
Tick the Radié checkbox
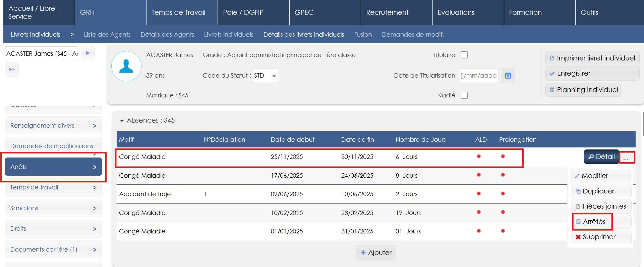(x=464, y=95)
